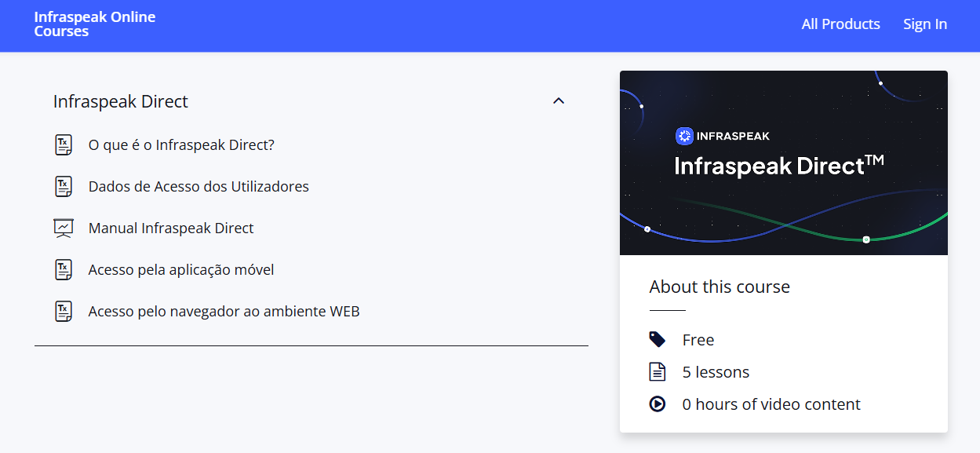
Task: Click the presentation icon beside "Manual Infraspeak Direct"
Action: (64, 228)
